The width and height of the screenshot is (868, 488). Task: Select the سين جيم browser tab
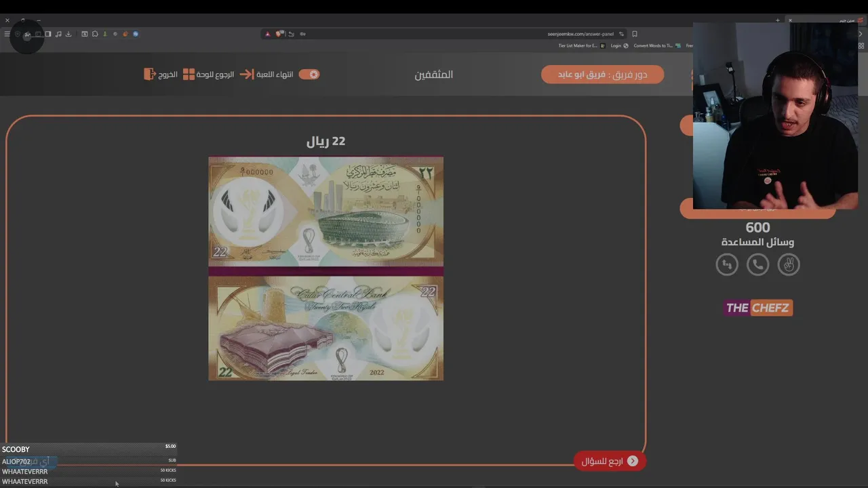point(826,20)
